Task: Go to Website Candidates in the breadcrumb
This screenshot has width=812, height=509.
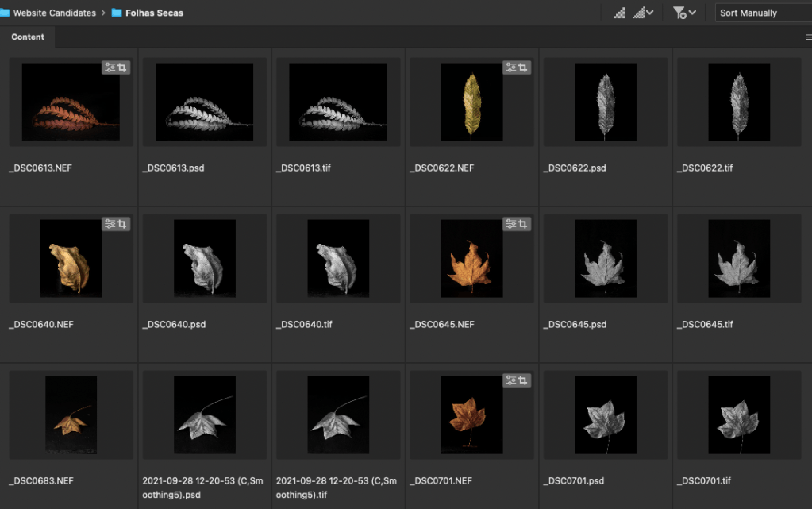Action: pyautogui.click(x=54, y=13)
